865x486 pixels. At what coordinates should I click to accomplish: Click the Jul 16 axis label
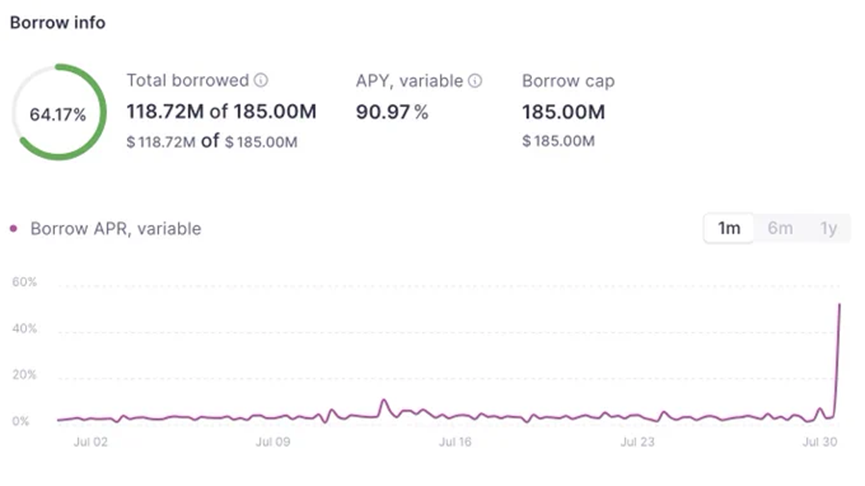tap(455, 442)
